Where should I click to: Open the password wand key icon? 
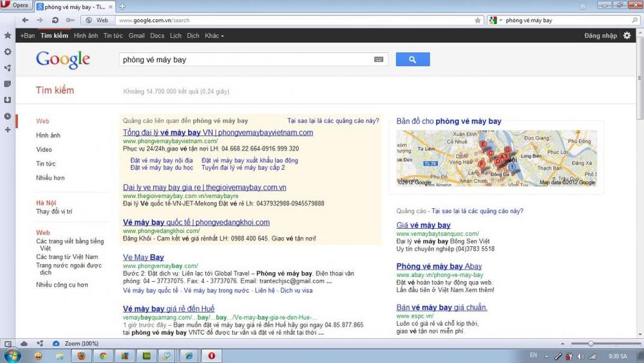(70, 20)
